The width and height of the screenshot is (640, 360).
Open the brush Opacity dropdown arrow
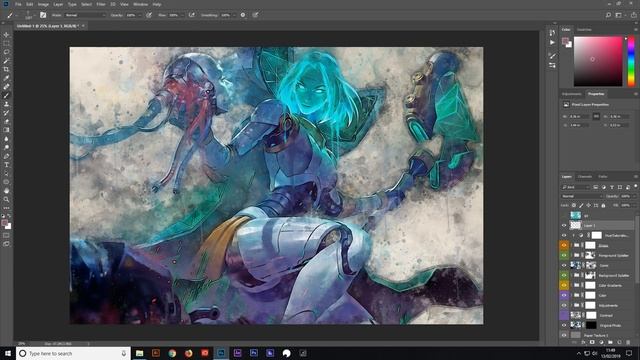point(140,15)
